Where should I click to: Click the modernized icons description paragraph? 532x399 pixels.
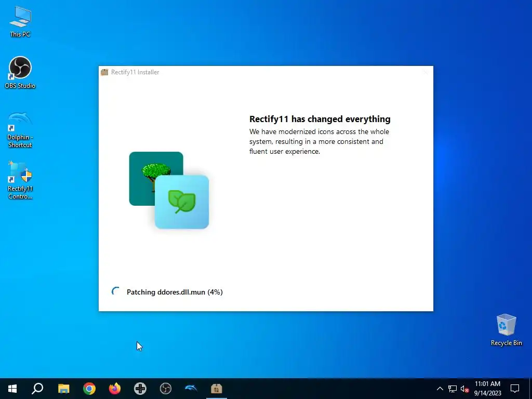(320, 141)
